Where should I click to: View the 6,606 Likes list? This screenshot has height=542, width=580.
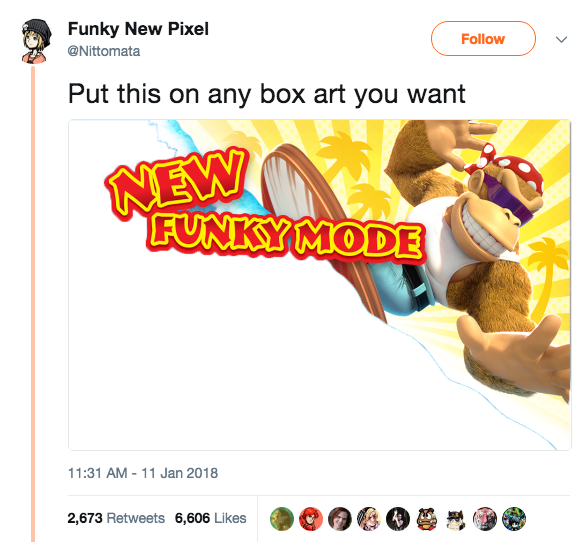point(210,518)
